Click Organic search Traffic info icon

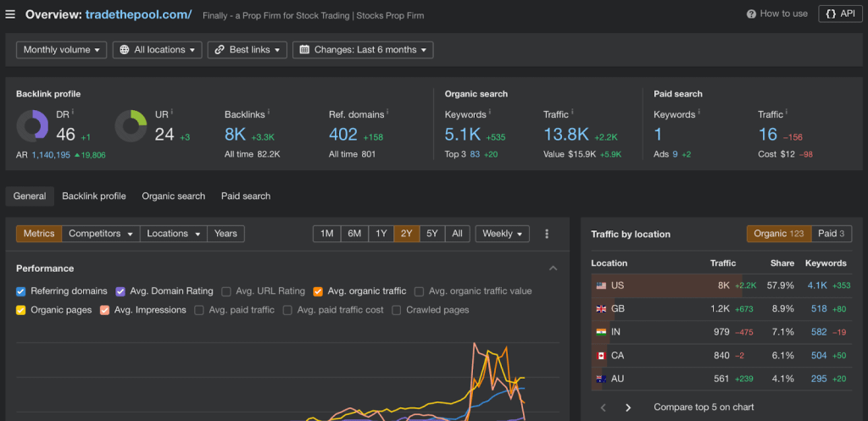click(x=571, y=112)
